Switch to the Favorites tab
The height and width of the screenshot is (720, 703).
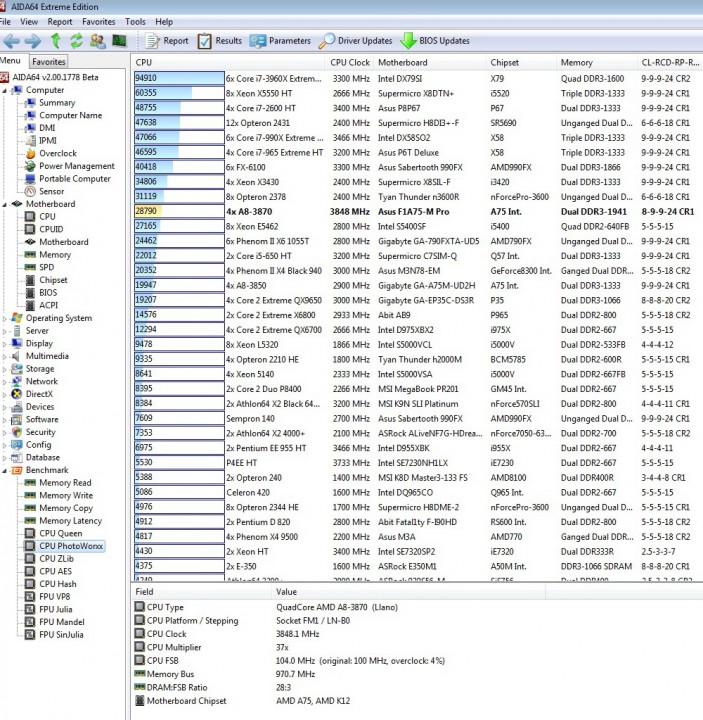(x=49, y=62)
